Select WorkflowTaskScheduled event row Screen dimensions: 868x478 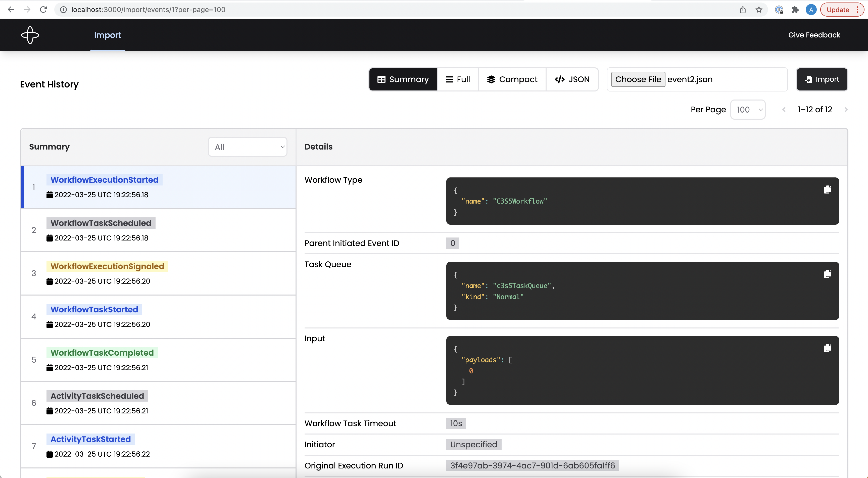coord(158,230)
